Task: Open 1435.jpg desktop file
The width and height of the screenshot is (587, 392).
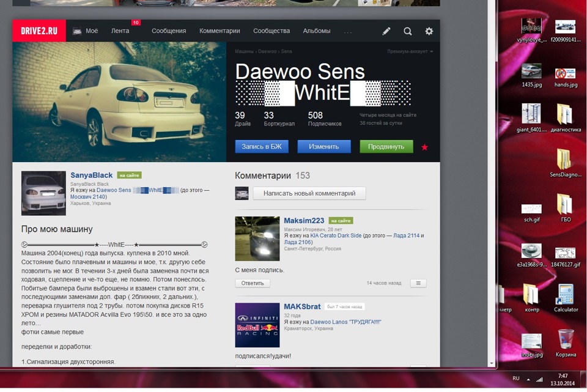Action: pyautogui.click(x=531, y=76)
